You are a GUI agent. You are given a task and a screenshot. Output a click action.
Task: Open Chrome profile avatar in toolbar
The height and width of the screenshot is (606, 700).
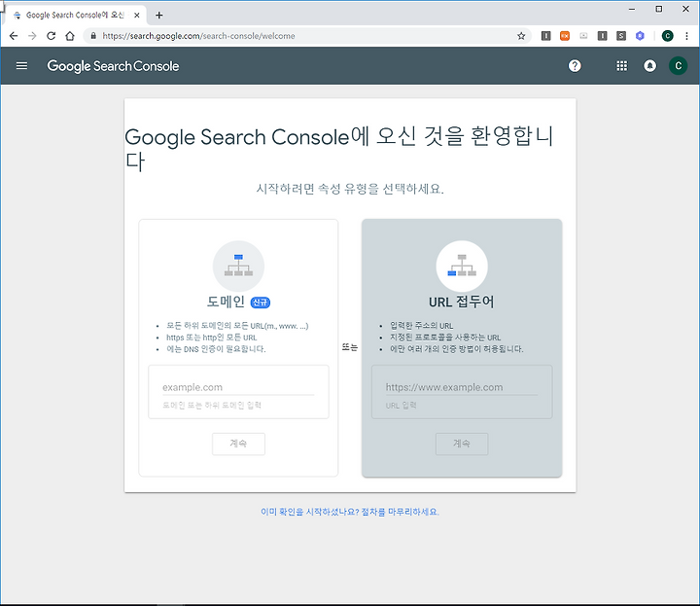point(667,36)
